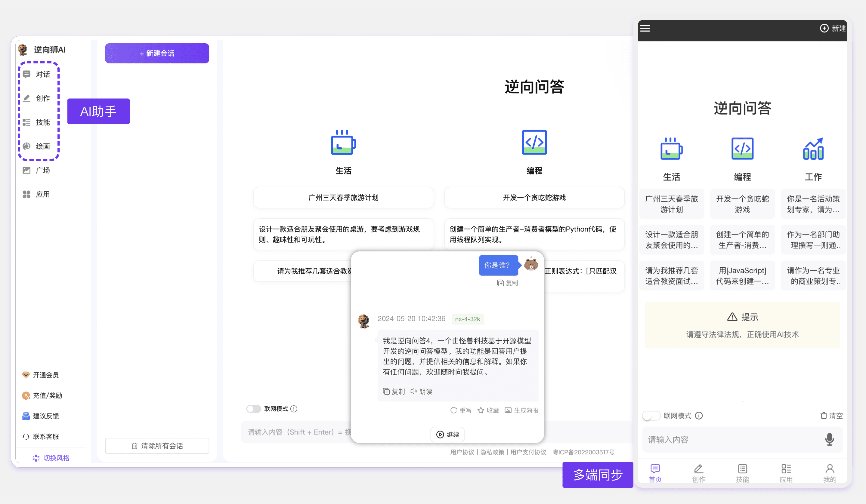This screenshot has height=504, width=866.
Task: Click 复制 under the user message
Action: point(508,283)
